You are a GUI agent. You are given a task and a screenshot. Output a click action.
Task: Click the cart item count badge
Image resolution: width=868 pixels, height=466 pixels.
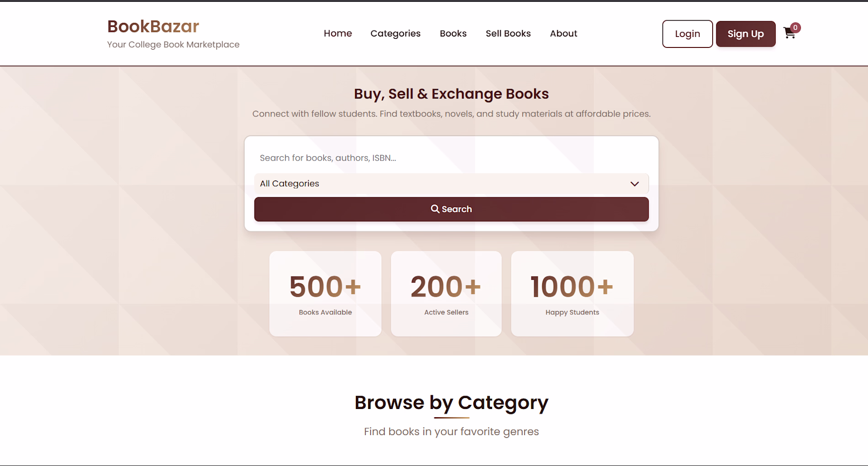pos(795,27)
